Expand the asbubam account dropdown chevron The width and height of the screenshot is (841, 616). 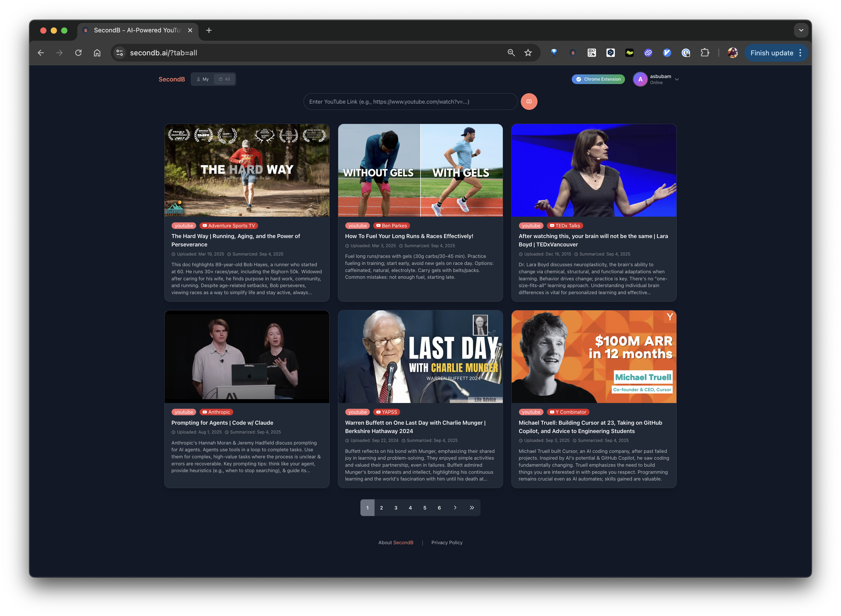click(x=677, y=79)
